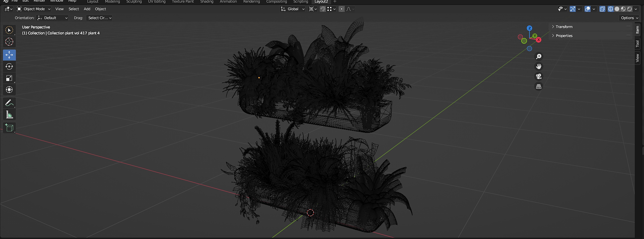Switch to the Sculpting workspace tab
The image size is (644, 239).
(x=134, y=2)
